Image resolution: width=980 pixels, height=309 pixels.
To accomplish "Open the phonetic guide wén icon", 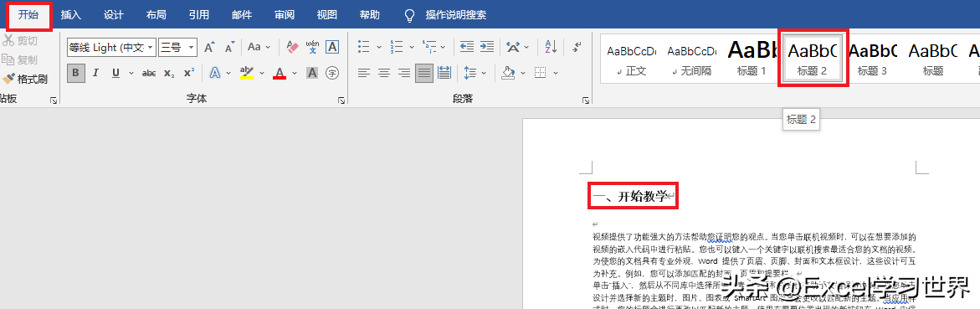I will click(x=312, y=47).
